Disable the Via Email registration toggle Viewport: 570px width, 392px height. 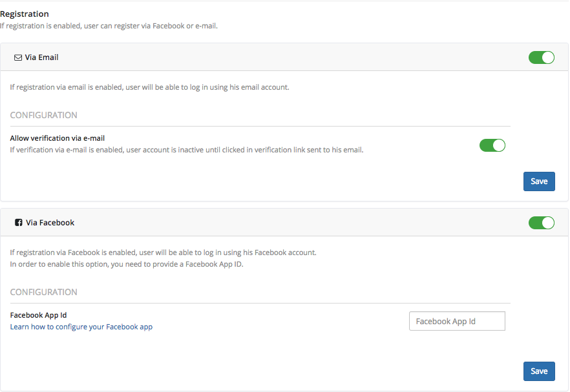[542, 57]
